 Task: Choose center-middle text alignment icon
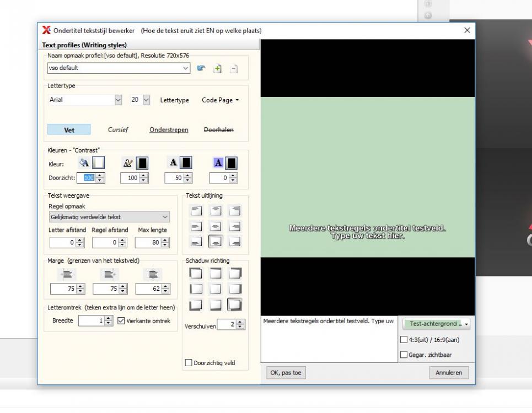pyautogui.click(x=215, y=225)
